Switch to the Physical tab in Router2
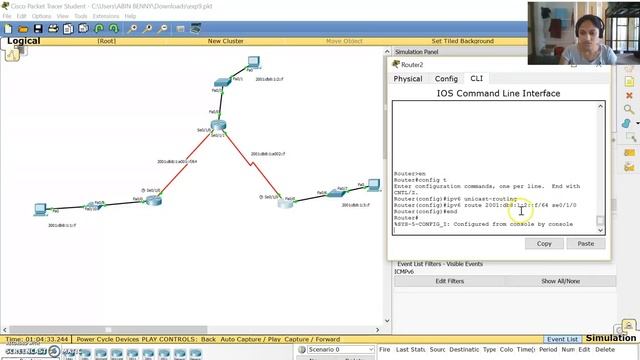The height and width of the screenshot is (360, 640). click(x=408, y=79)
